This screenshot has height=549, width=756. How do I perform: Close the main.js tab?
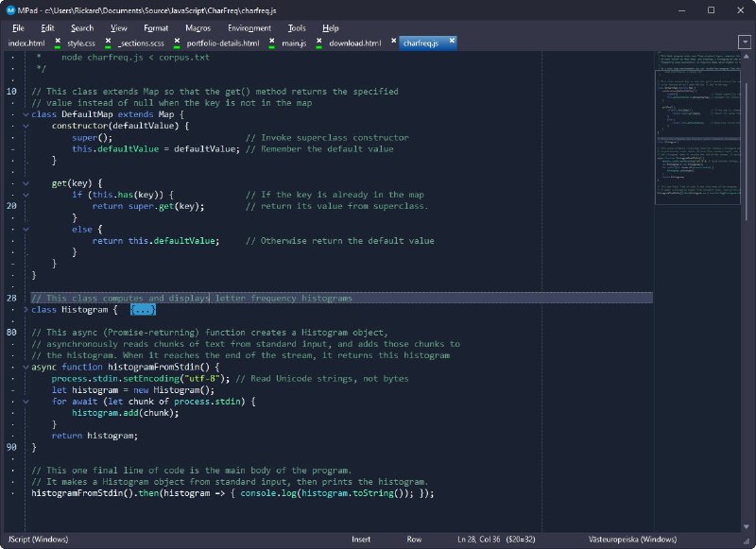[318, 43]
